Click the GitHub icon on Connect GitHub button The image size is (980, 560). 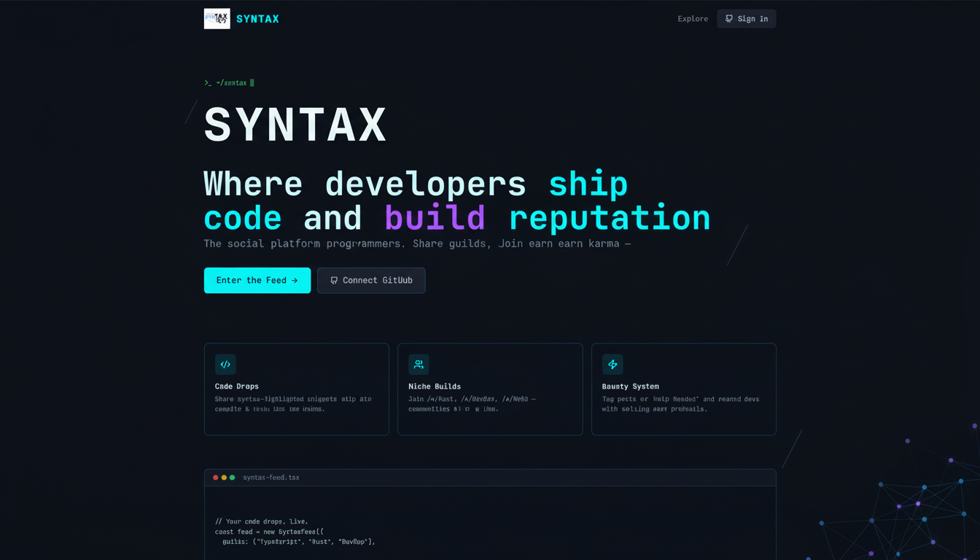click(x=333, y=280)
